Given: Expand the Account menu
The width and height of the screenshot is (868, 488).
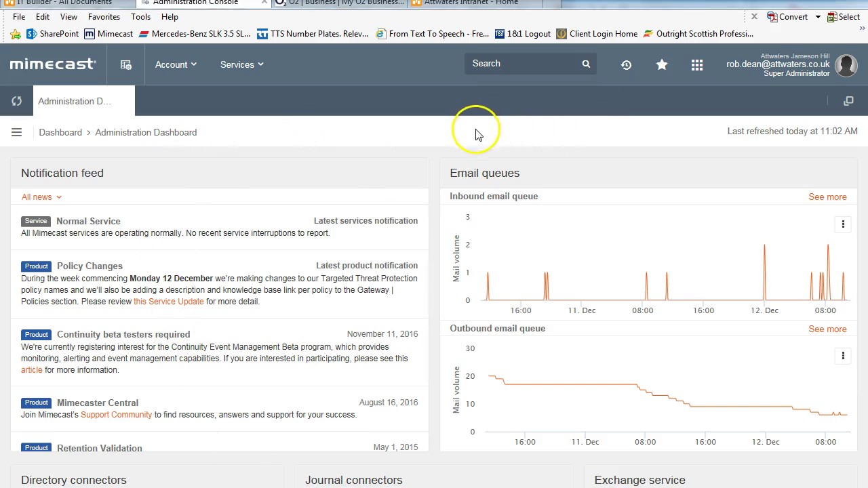Looking at the screenshot, I should (x=176, y=64).
